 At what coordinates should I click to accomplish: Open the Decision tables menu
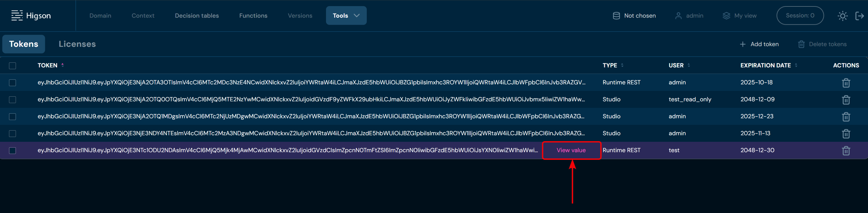point(197,16)
